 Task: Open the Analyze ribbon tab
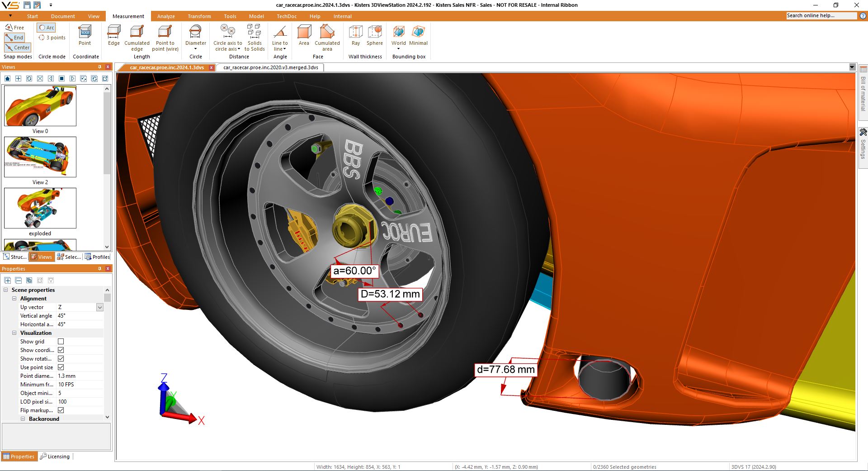(166, 16)
